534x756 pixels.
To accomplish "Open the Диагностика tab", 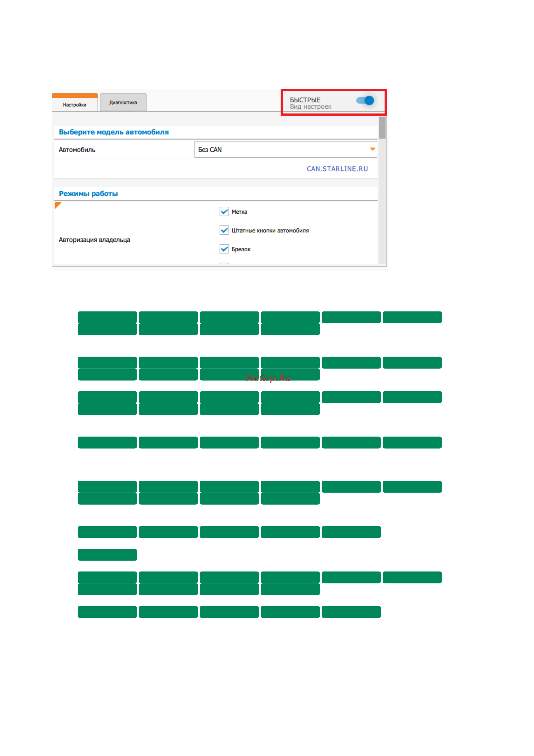I will pos(123,102).
